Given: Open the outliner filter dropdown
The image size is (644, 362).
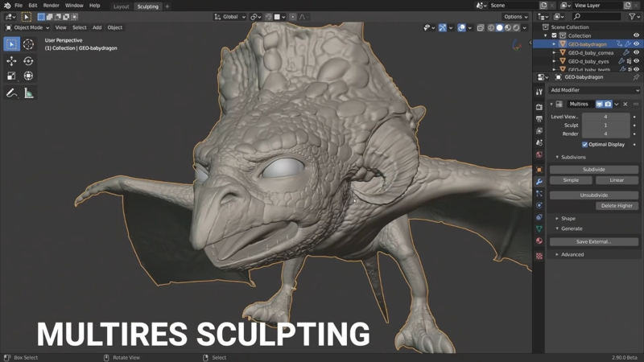Looking at the screenshot, I should click(x=634, y=17).
